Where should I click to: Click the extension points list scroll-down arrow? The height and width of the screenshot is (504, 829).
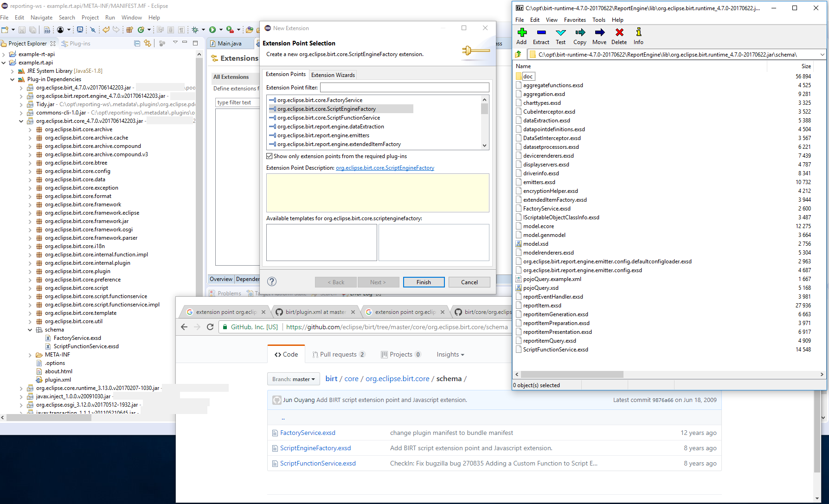click(484, 145)
